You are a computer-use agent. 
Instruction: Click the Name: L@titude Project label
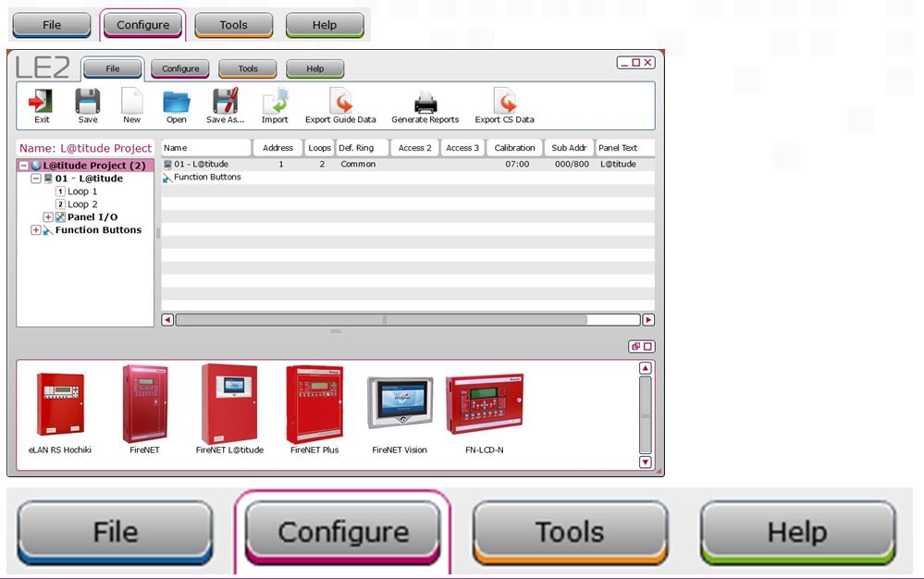click(x=85, y=148)
